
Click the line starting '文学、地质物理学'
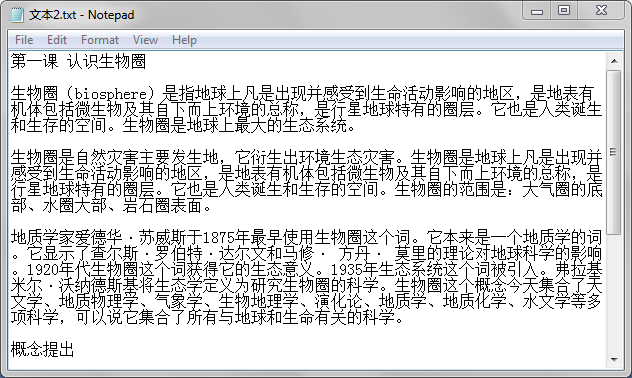pyautogui.click(x=306, y=301)
